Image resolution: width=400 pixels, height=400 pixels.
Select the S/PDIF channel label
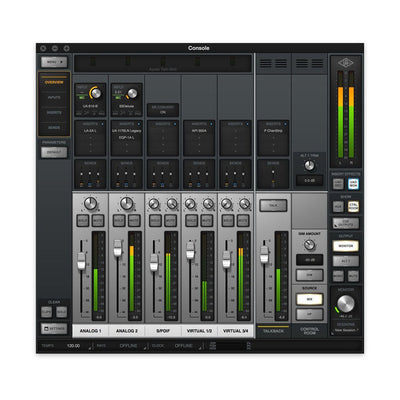163,331
